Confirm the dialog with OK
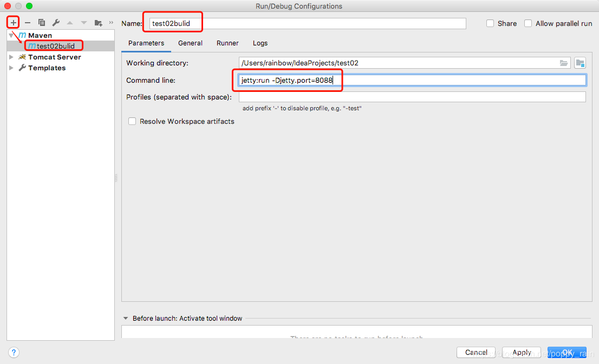Screen dimensions: 599x364 click(567, 352)
